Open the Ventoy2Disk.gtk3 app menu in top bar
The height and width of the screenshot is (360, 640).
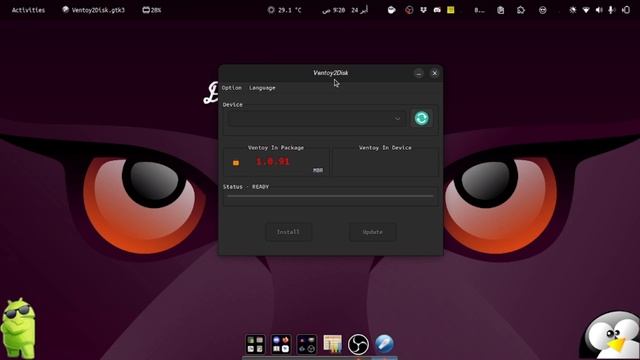click(x=93, y=10)
